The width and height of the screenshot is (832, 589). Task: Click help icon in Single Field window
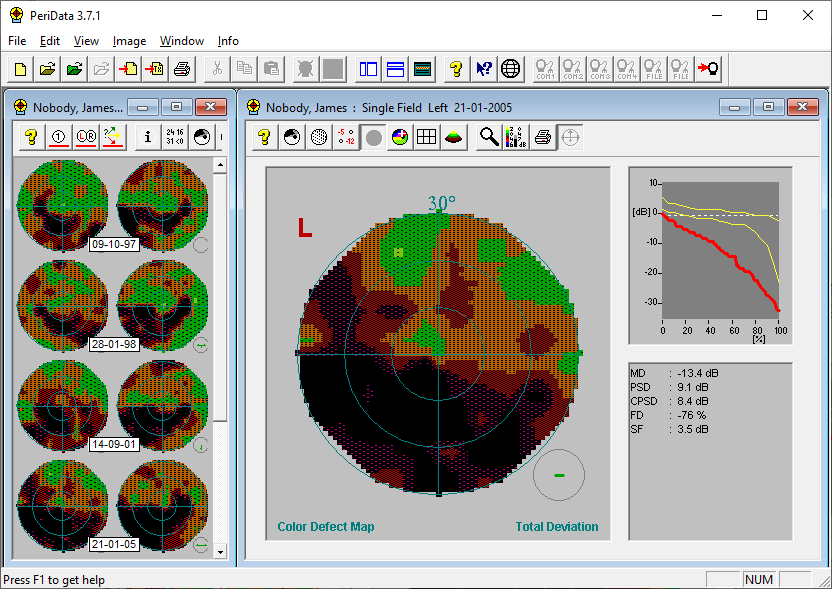265,137
